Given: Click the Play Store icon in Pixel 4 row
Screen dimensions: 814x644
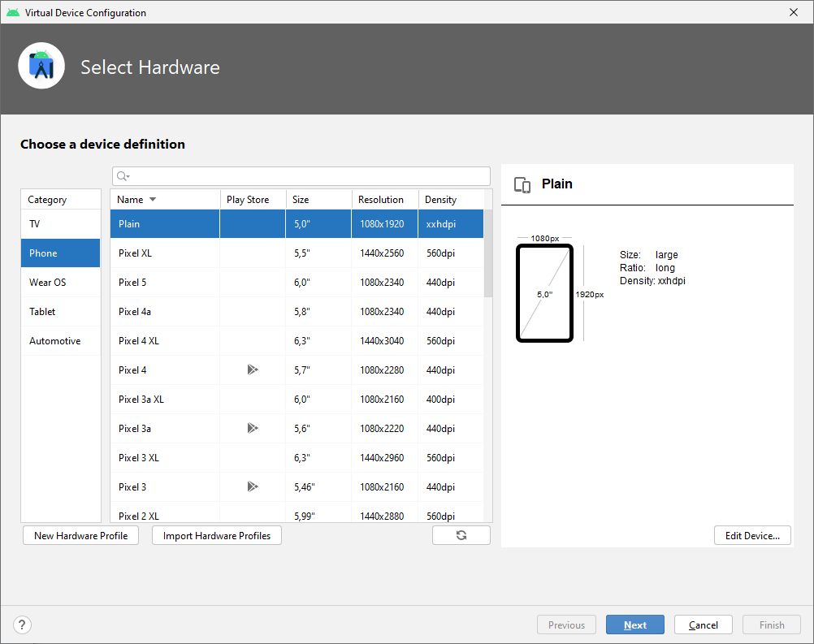Looking at the screenshot, I should [x=253, y=370].
